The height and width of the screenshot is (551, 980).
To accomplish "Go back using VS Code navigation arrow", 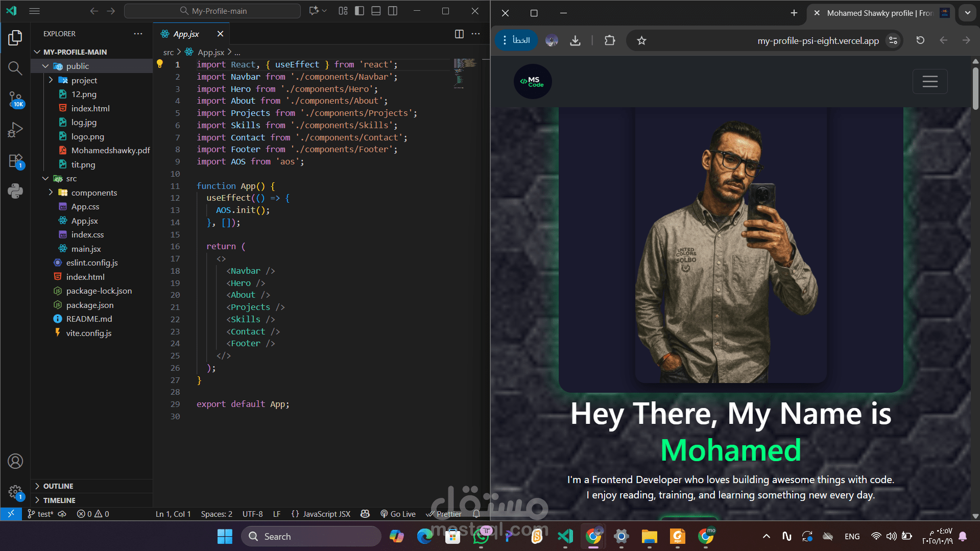I will coord(94,11).
